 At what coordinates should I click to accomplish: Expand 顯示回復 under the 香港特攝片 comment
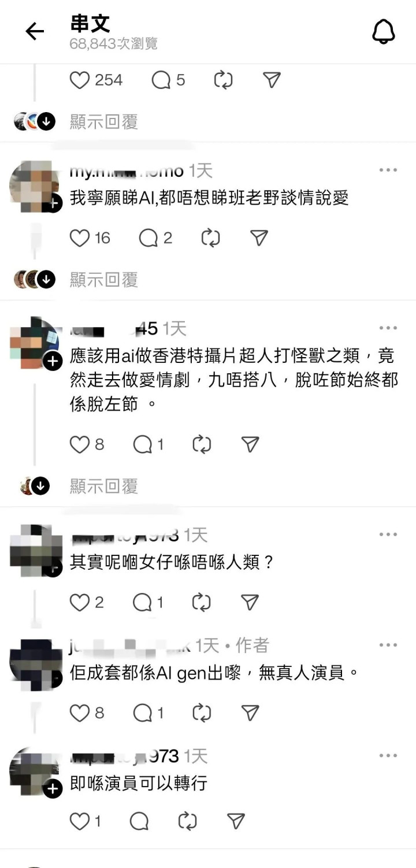(x=104, y=487)
